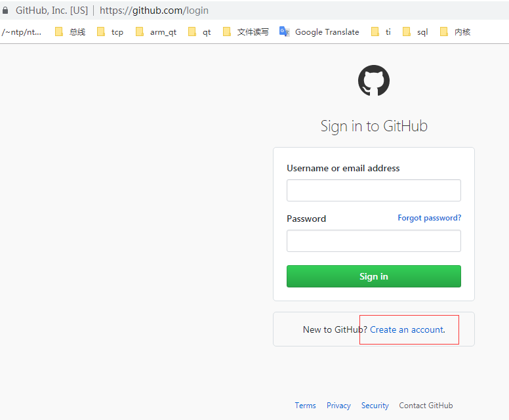Open the Security footer link
This screenshot has height=420, width=509.
coord(375,406)
